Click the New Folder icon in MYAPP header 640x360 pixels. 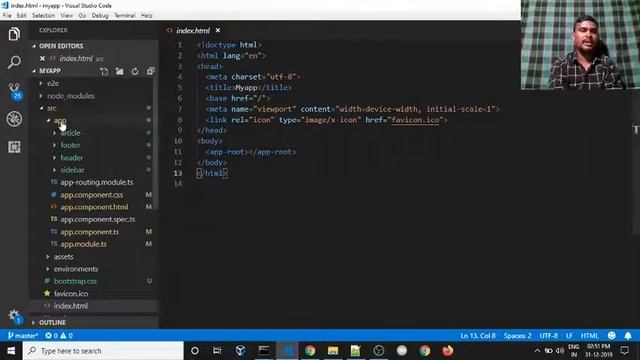120,71
